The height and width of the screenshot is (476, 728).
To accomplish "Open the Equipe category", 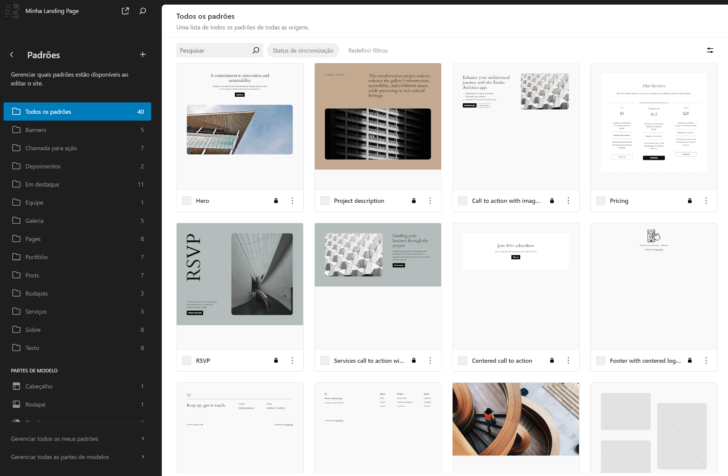I will pyautogui.click(x=77, y=202).
